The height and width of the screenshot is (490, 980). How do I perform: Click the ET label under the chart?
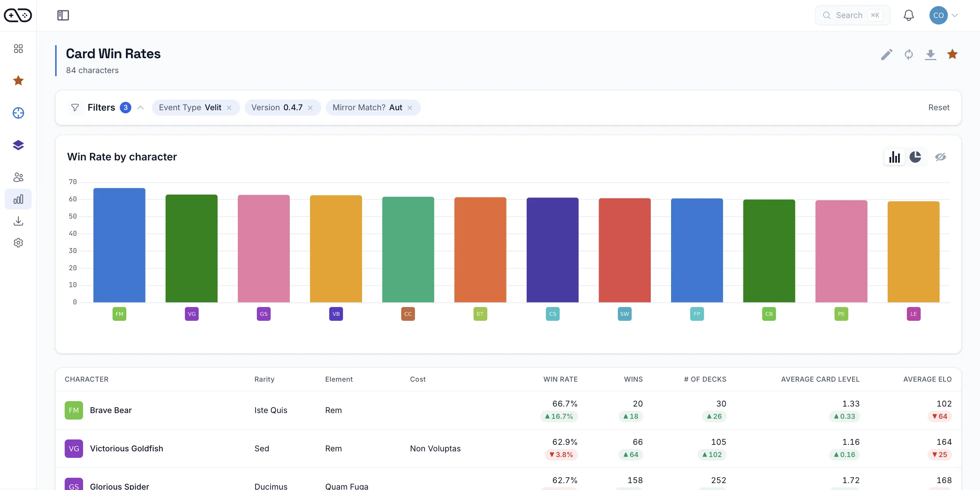480,314
